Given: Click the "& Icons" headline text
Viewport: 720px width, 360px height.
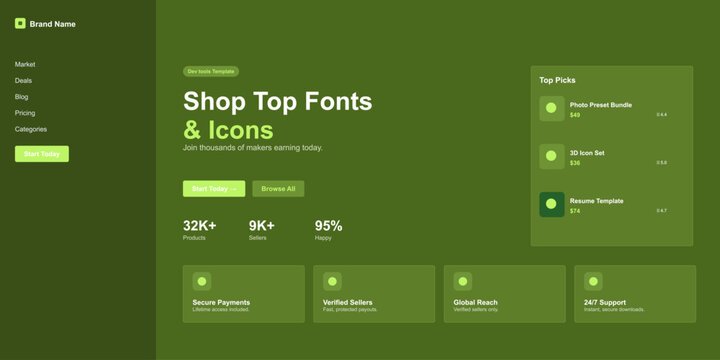Looking at the screenshot, I should click(x=228, y=130).
